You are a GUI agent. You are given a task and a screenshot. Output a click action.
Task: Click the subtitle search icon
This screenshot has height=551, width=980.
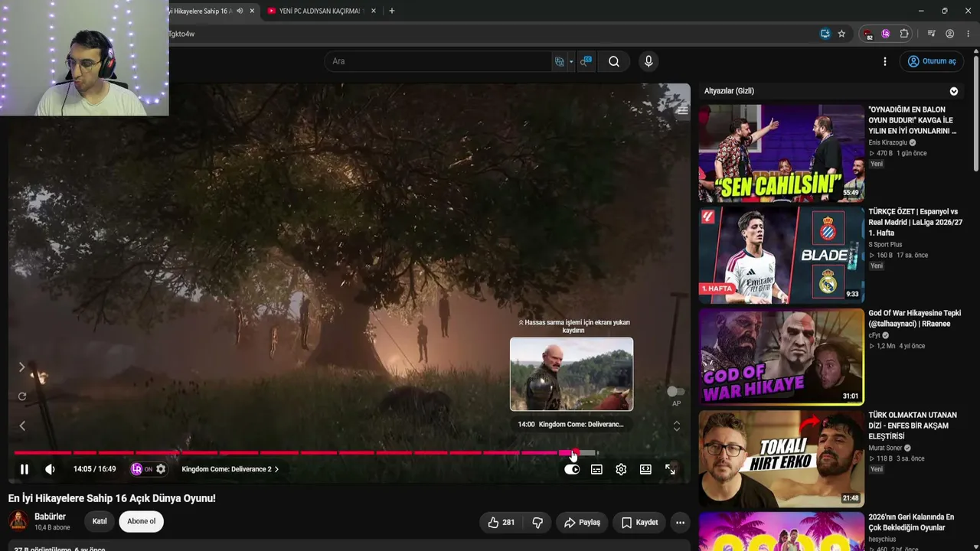(586, 61)
